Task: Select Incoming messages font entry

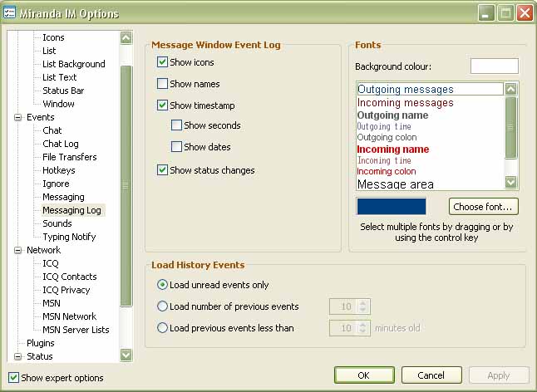Action: 430,103
